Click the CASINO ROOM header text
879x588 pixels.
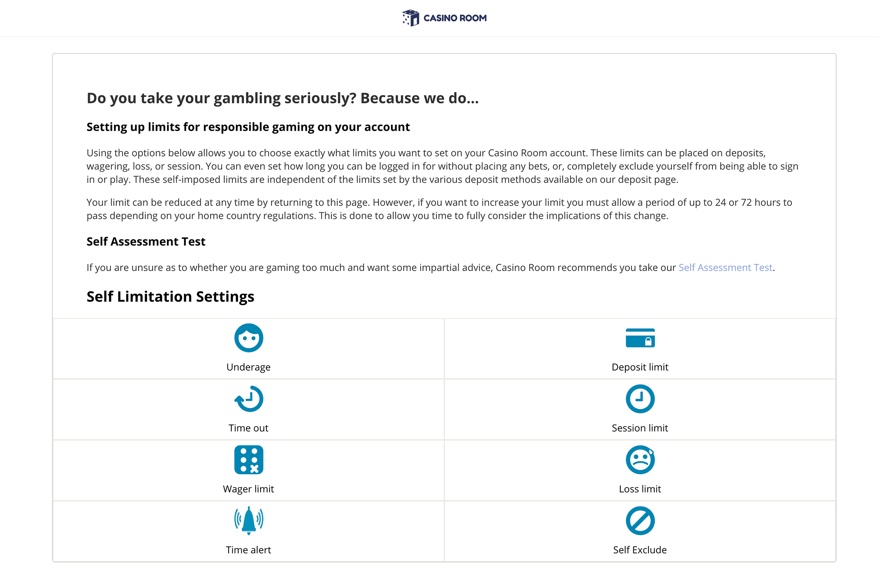(x=455, y=18)
